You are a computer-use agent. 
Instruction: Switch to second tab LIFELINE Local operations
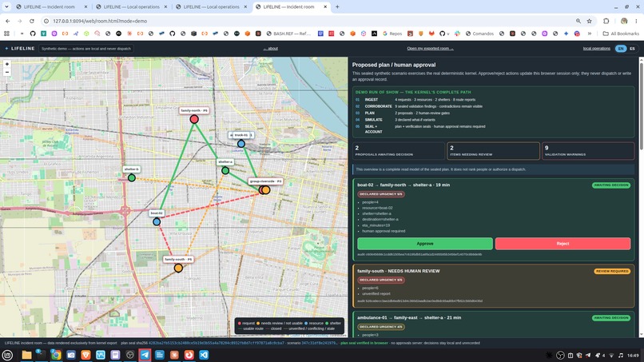[x=131, y=6]
